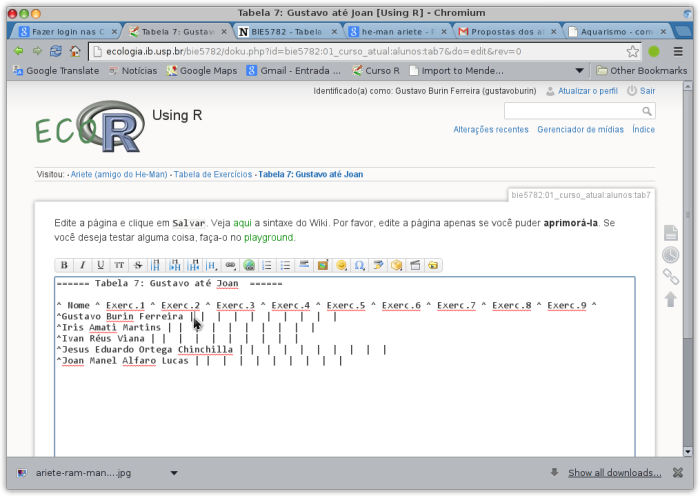Image resolution: width=700 pixels, height=496 pixels.
Task: Insert internal link using chain icon
Action: pos(230,265)
